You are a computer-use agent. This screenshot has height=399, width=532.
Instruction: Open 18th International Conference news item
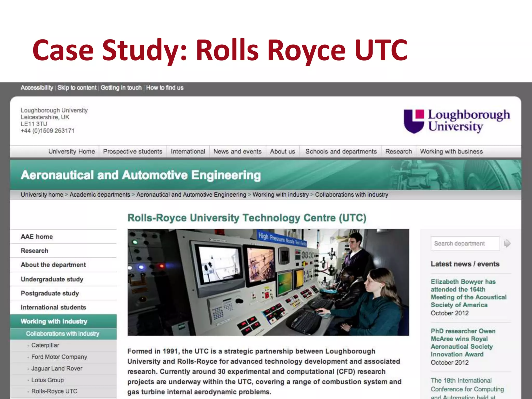coord(467,388)
